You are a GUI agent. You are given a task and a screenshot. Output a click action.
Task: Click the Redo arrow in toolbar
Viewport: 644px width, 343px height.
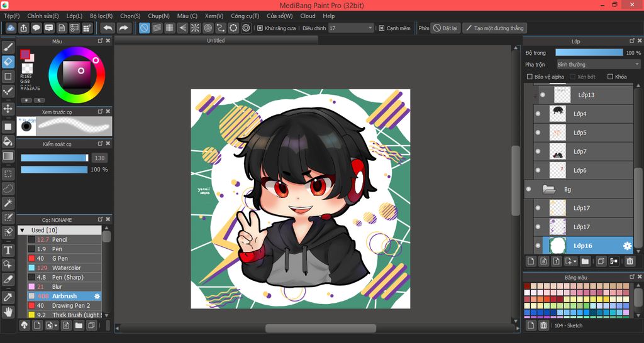click(123, 28)
